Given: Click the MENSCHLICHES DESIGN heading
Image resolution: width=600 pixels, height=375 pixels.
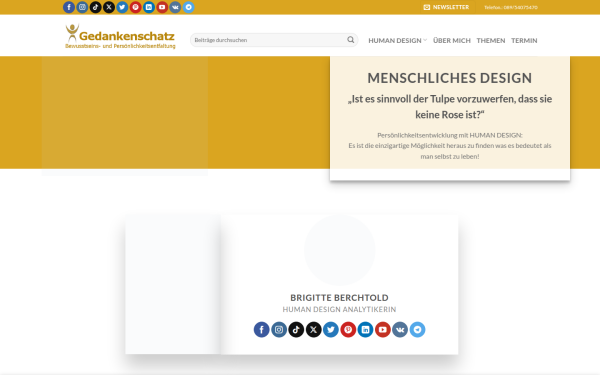Looking at the screenshot, I should pos(450,78).
